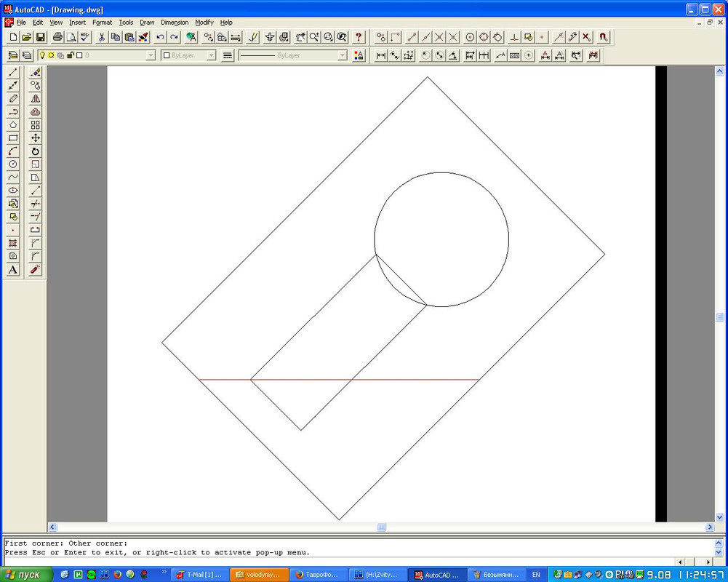Screen dimensions: 728x582
Task: Click the Help question mark button
Action: [x=358, y=37]
